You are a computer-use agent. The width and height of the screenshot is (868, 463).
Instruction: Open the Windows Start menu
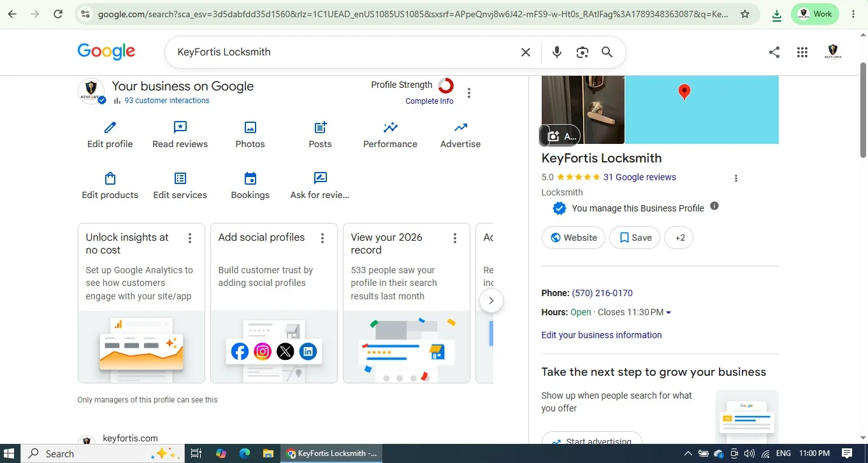click(x=10, y=453)
